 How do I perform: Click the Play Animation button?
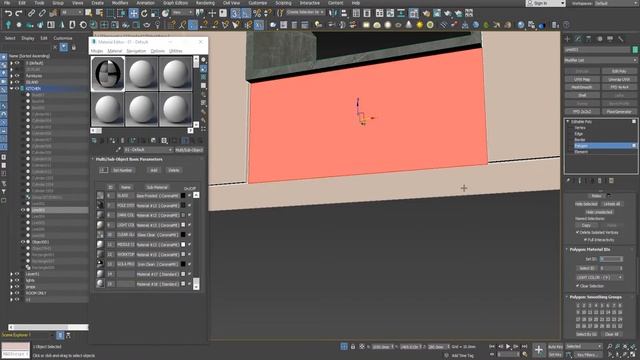tap(508, 347)
